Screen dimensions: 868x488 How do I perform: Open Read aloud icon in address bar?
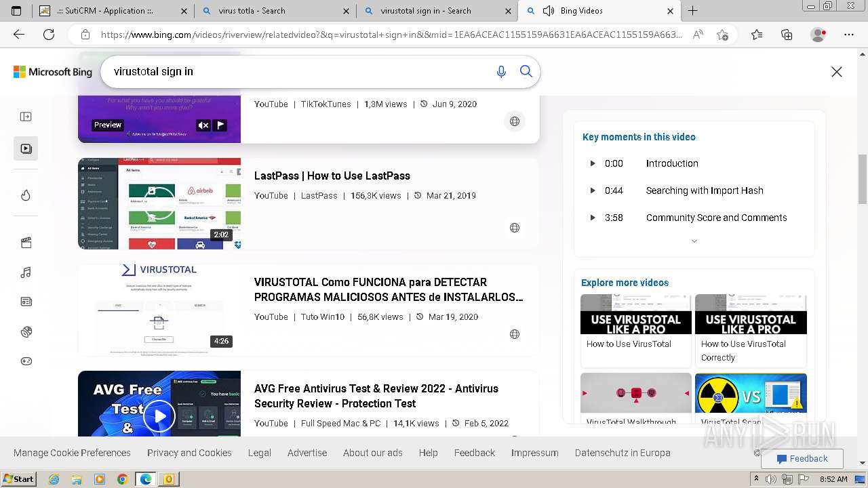(698, 35)
